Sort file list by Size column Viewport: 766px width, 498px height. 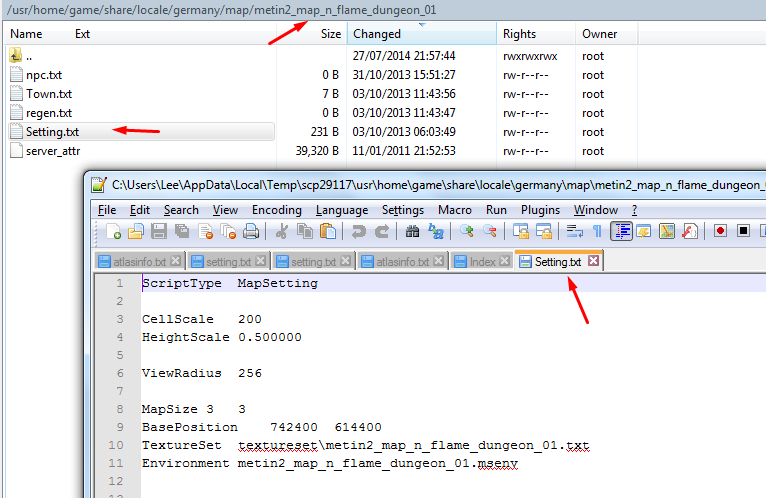pyautogui.click(x=331, y=34)
